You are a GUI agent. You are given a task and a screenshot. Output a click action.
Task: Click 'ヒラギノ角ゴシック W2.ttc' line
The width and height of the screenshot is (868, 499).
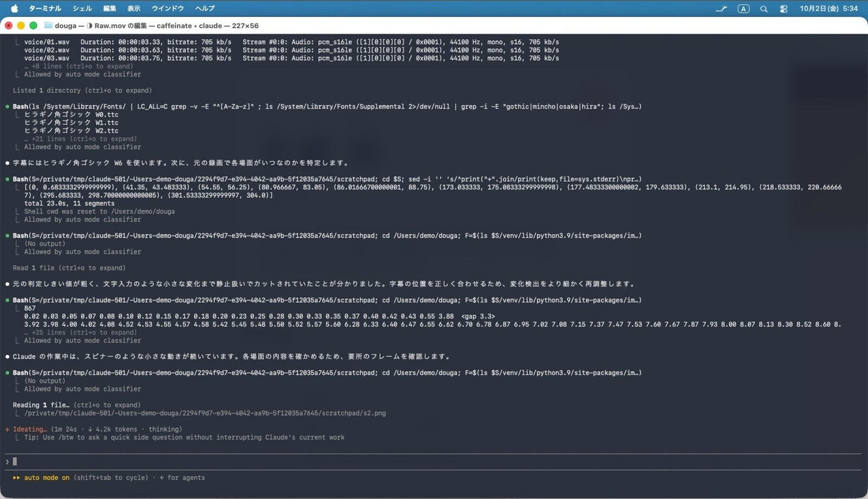(x=71, y=131)
